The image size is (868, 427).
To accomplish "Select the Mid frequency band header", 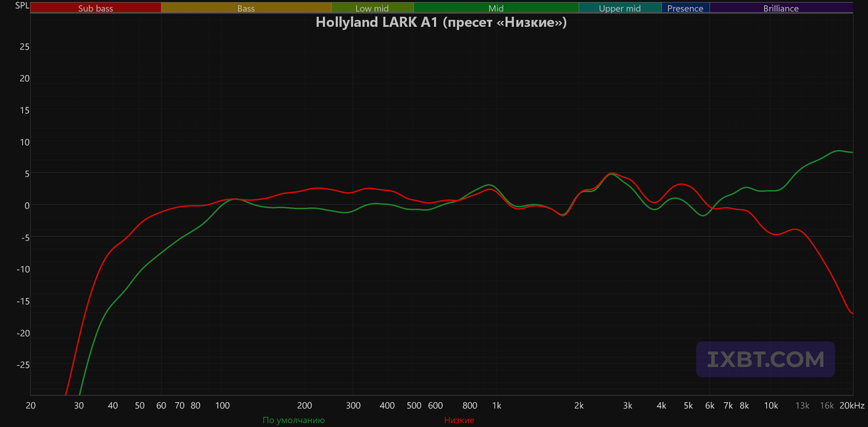I will tap(496, 9).
